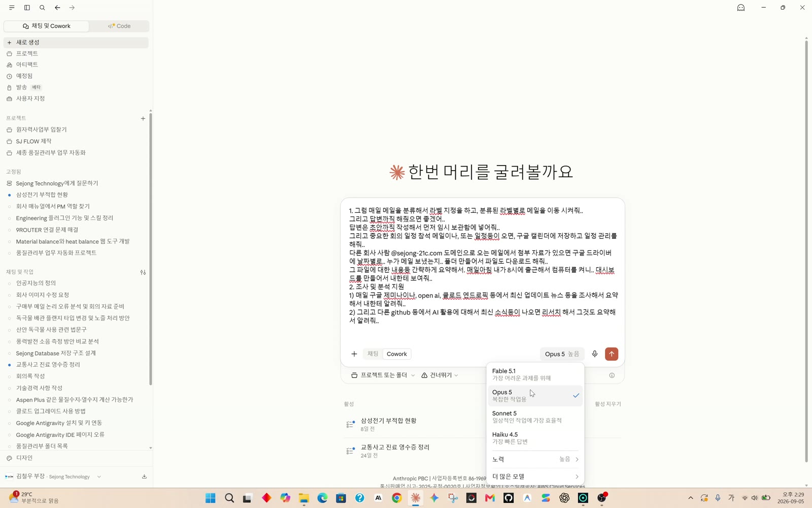Screen dimensions: 812x508
Task: Select the Haiku 4.5 model
Action: point(535,438)
